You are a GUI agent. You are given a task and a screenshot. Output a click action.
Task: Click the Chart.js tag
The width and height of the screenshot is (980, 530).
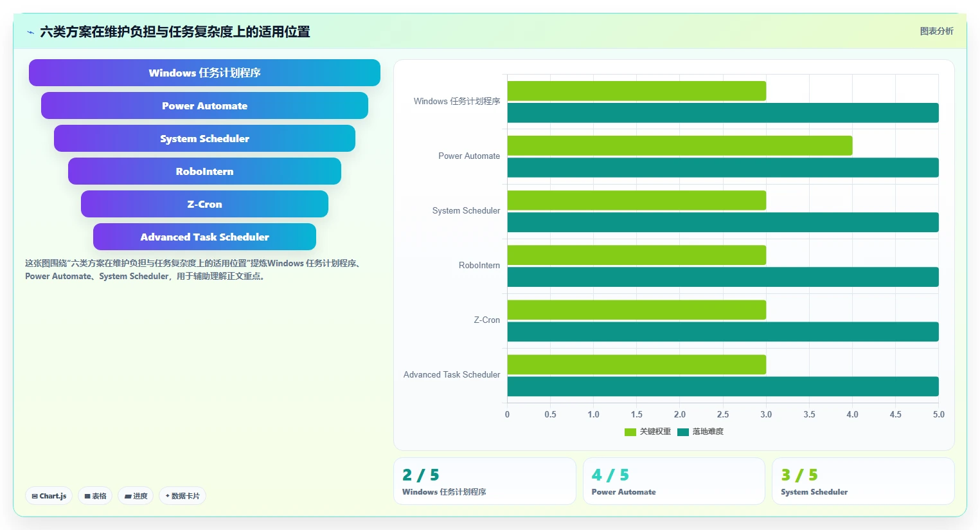tap(49, 496)
